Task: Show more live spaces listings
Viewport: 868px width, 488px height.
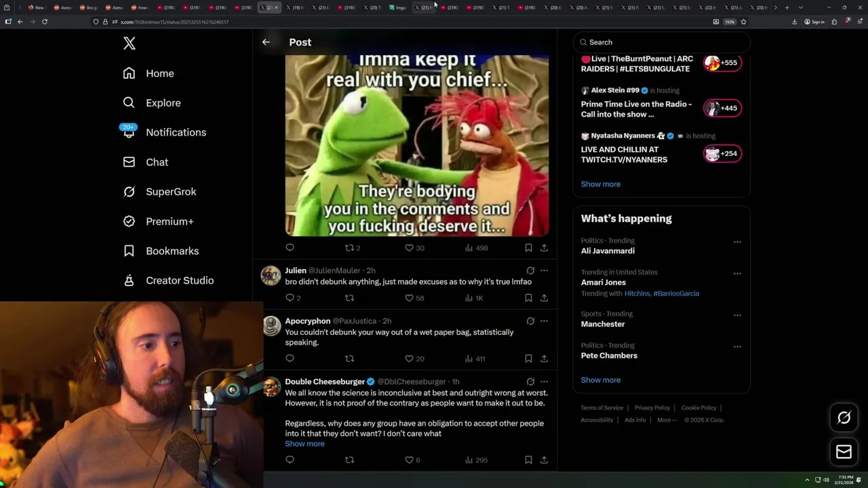Action: (600, 184)
